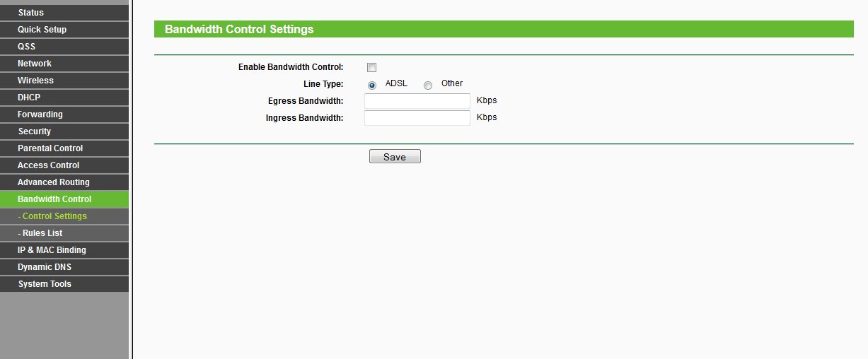Go to IP & MAC Binding
Image resolution: width=868 pixels, height=359 pixels.
click(52, 250)
